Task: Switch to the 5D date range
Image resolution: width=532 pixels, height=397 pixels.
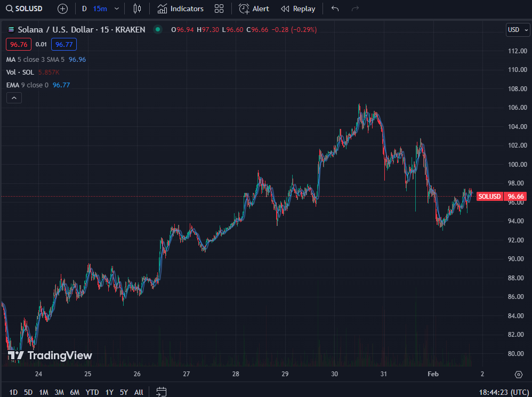Action: click(x=28, y=392)
